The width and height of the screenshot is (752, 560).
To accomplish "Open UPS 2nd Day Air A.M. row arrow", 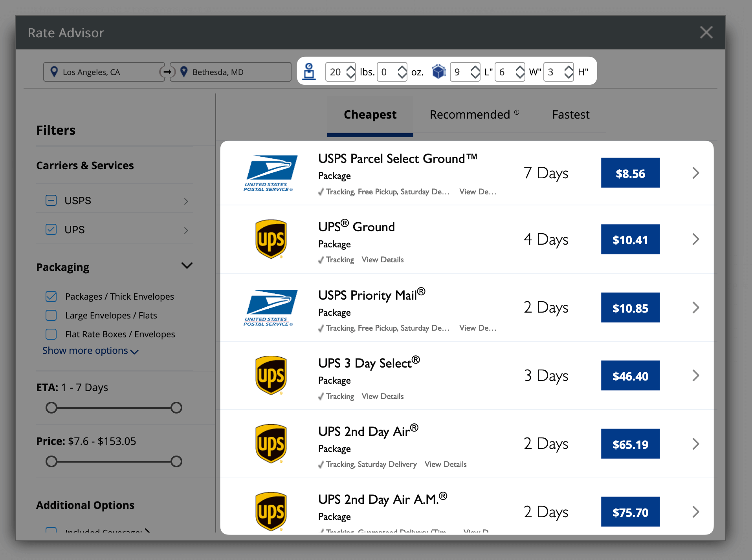I will pyautogui.click(x=695, y=512).
